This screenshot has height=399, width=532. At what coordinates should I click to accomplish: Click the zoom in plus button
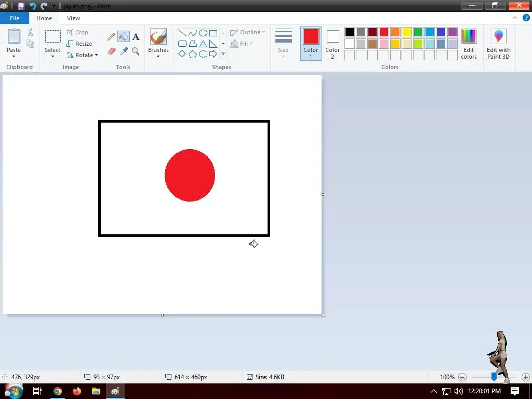tap(526, 377)
